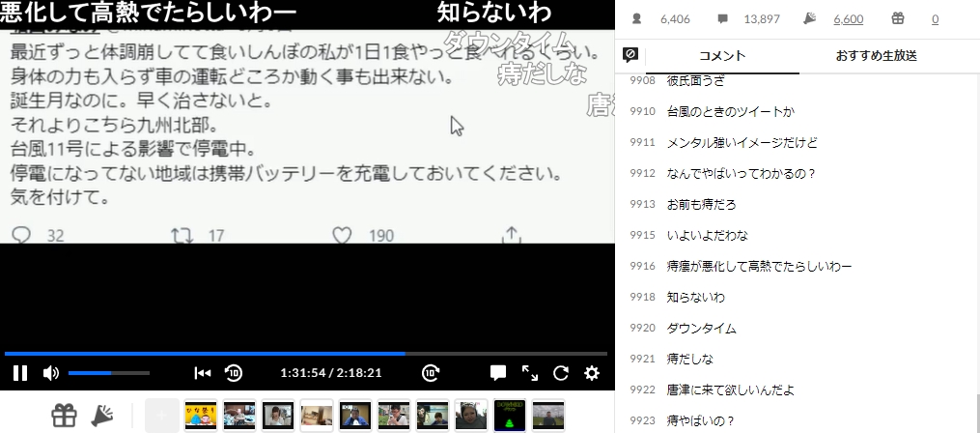Reload the video player
Viewport: 980px width, 433px height.
(x=561, y=373)
